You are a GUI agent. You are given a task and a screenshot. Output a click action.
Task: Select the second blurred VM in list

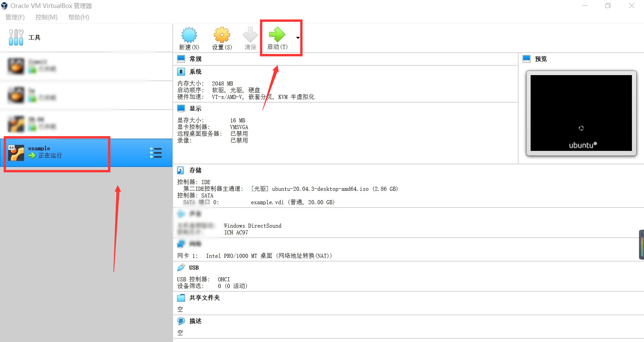86,95
